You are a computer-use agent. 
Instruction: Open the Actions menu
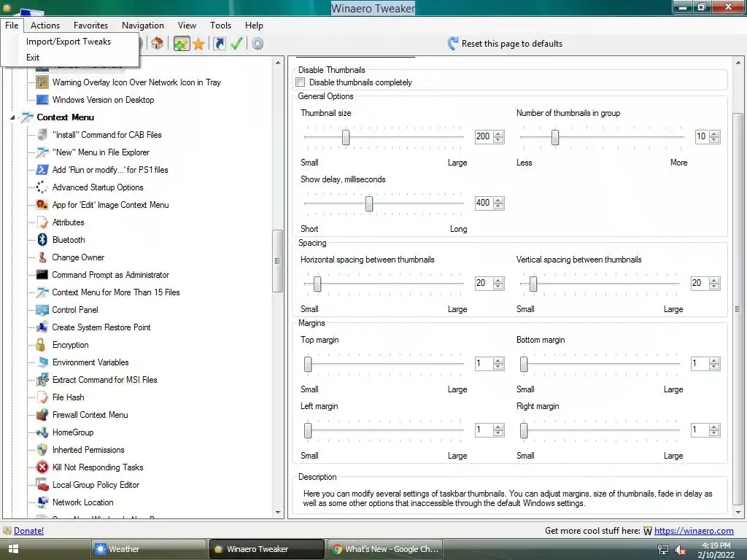tap(45, 26)
